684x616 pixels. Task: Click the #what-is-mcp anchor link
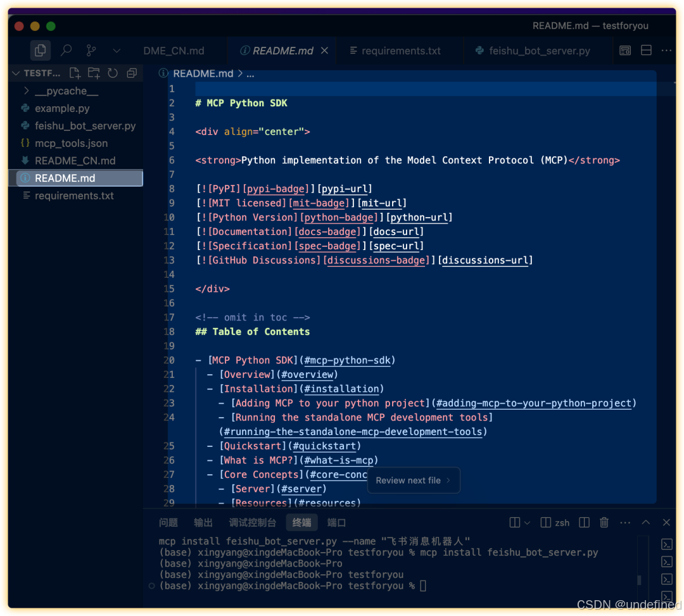point(338,460)
